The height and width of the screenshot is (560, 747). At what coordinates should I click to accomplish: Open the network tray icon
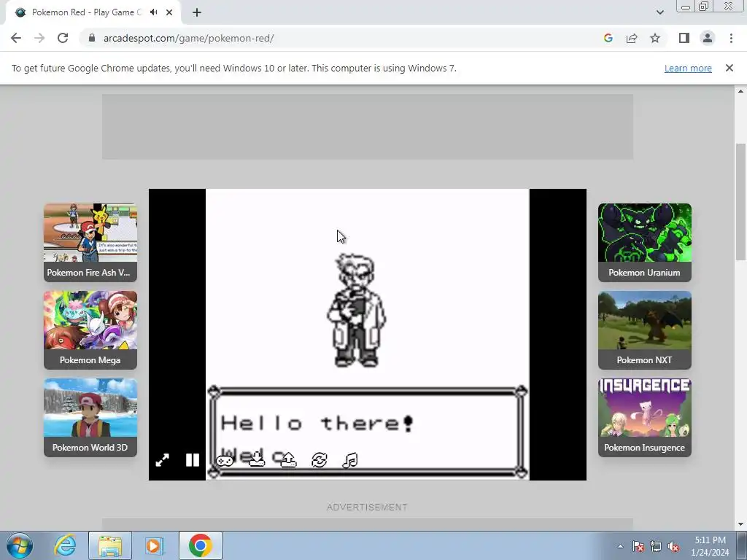pyautogui.click(x=656, y=546)
